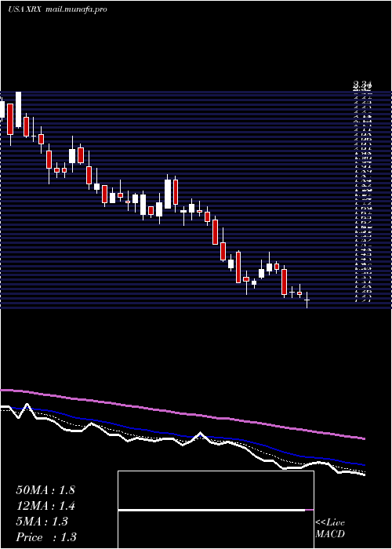Click the <<Live label
Image resolution: width=392 pixels, height=549 pixels.
(330, 523)
